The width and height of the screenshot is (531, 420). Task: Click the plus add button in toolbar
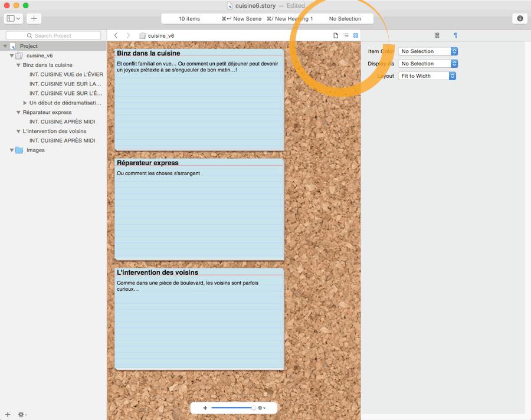34,19
